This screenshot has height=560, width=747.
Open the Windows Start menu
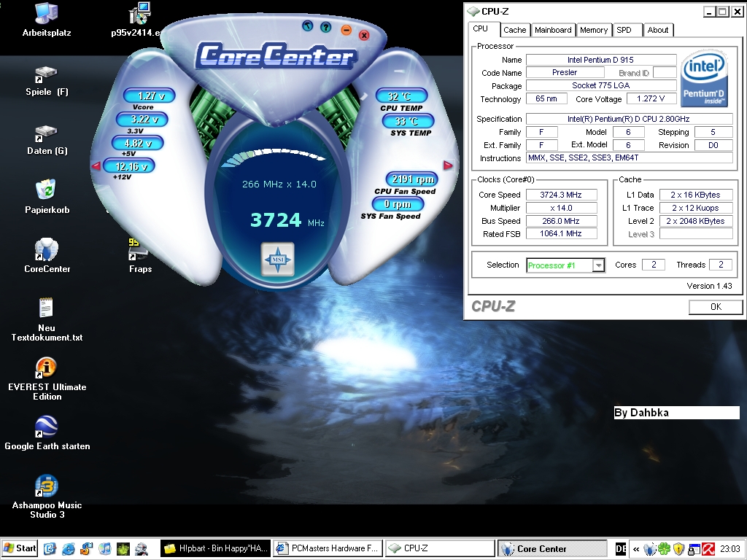(19, 548)
